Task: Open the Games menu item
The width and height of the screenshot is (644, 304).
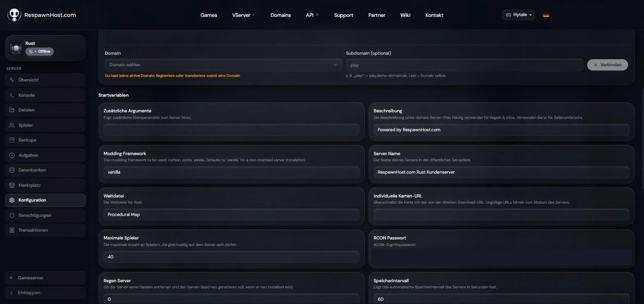Action: (x=209, y=15)
